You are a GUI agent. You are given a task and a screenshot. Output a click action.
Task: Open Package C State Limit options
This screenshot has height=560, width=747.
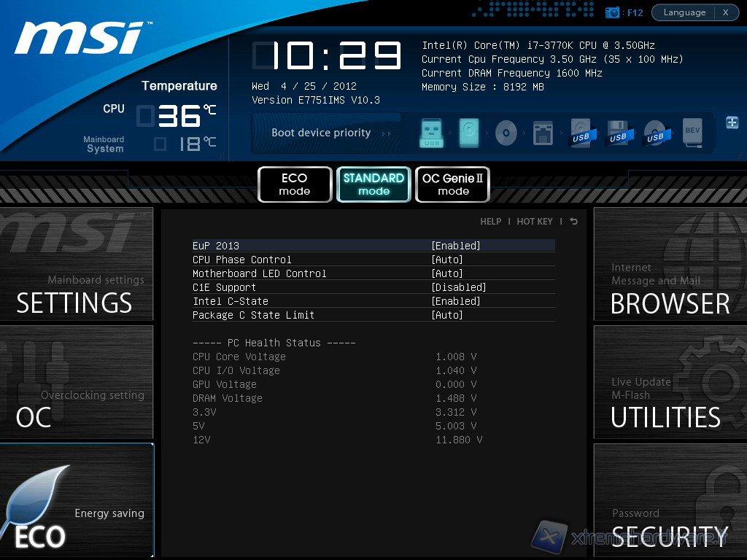pos(447,315)
